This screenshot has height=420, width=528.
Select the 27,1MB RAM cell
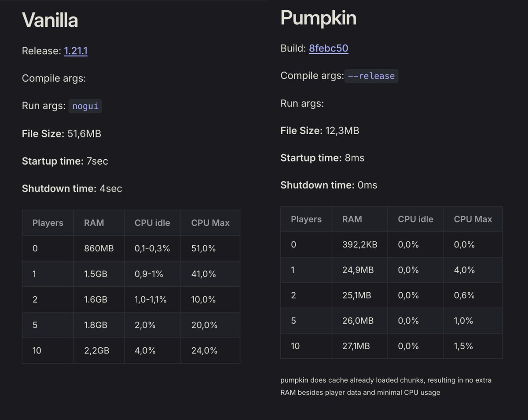356,346
